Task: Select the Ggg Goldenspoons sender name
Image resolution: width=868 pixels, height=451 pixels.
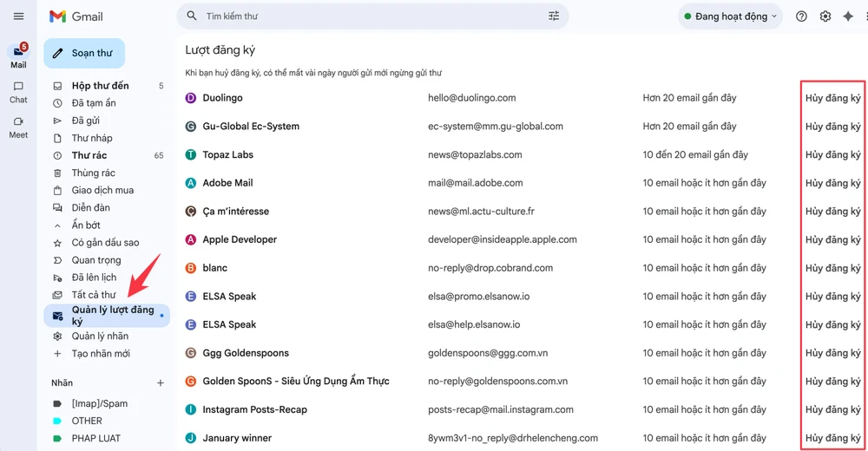Action: [246, 353]
